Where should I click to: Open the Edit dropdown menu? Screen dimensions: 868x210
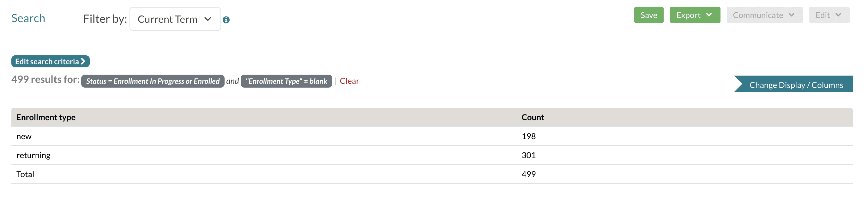829,15
